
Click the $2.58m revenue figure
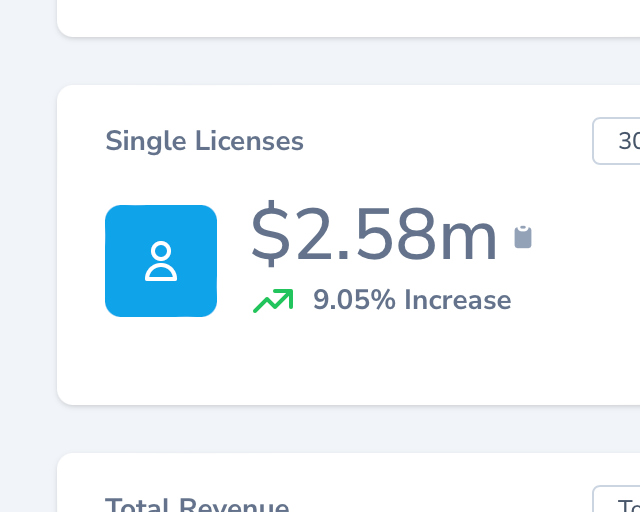pos(374,236)
